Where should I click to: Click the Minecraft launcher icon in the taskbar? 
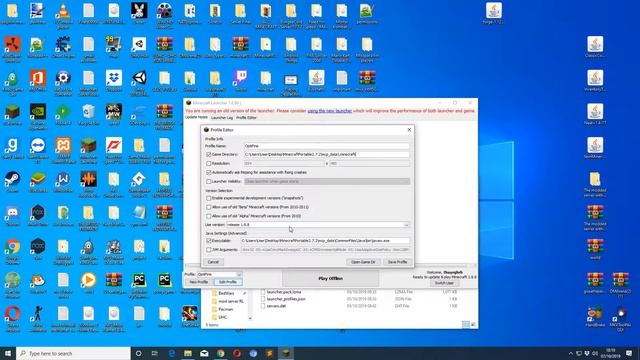tap(286, 353)
